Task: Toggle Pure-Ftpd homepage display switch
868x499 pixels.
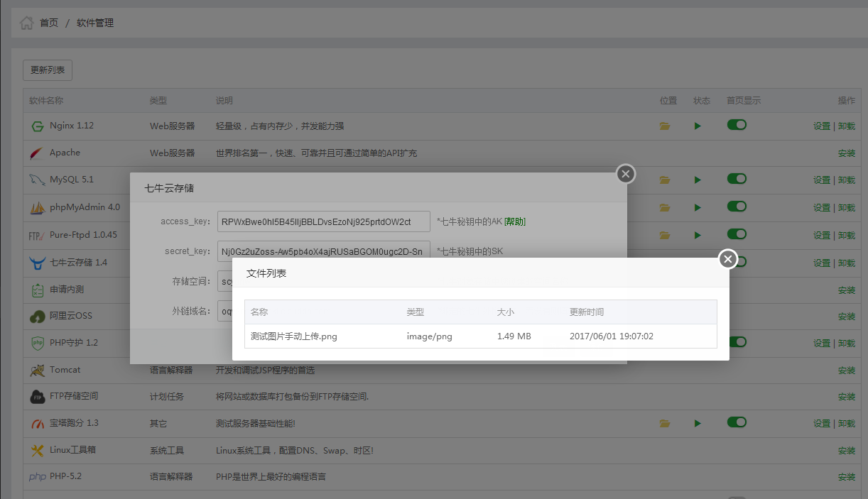Action: (x=737, y=234)
